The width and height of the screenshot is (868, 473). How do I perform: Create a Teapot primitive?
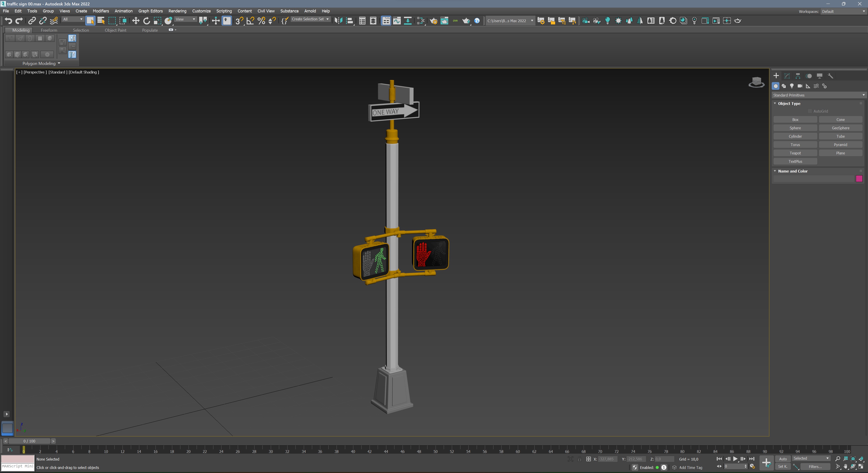[795, 153]
